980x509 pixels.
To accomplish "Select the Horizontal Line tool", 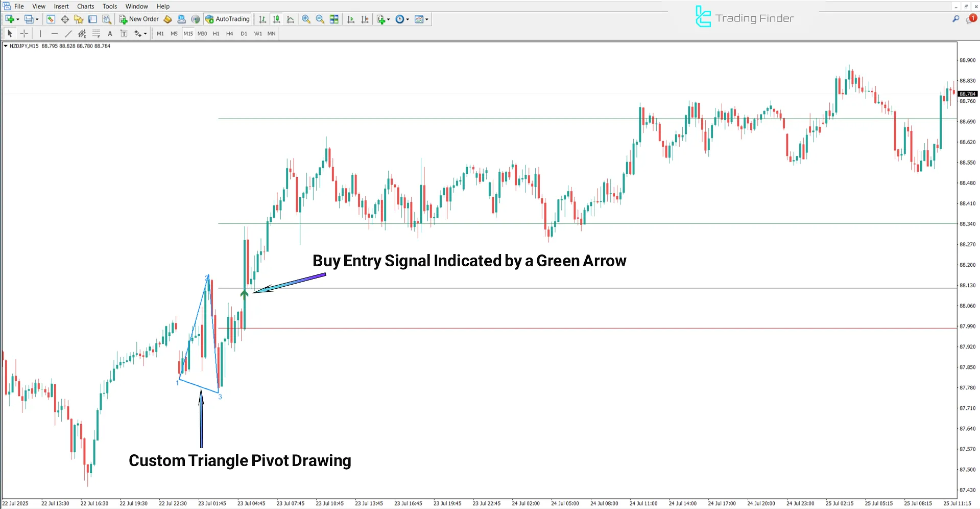I will (x=54, y=33).
